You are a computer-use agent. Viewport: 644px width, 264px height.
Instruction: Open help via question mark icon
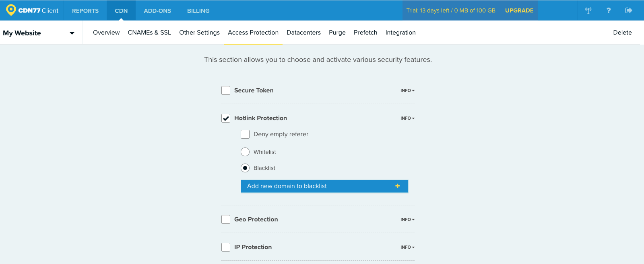(609, 10)
